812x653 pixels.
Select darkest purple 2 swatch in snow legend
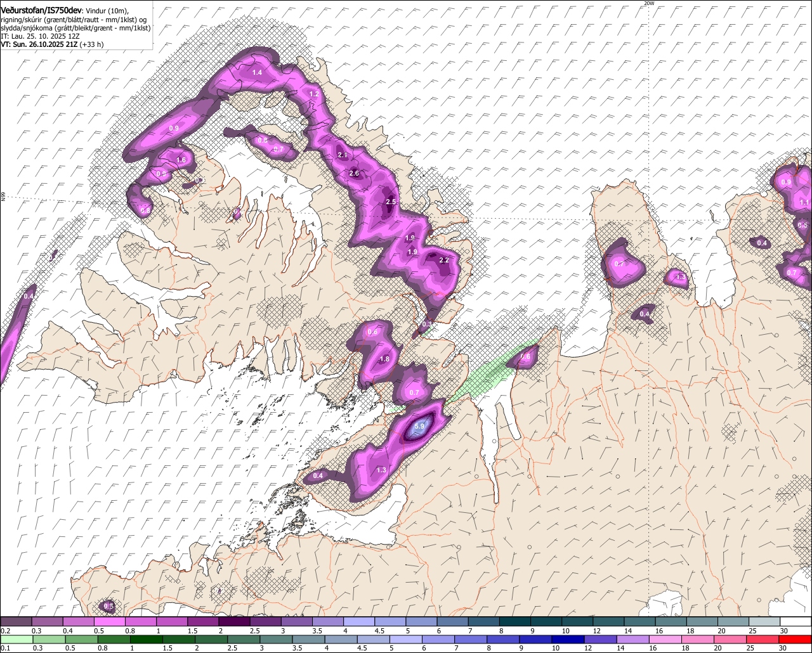tap(234, 621)
